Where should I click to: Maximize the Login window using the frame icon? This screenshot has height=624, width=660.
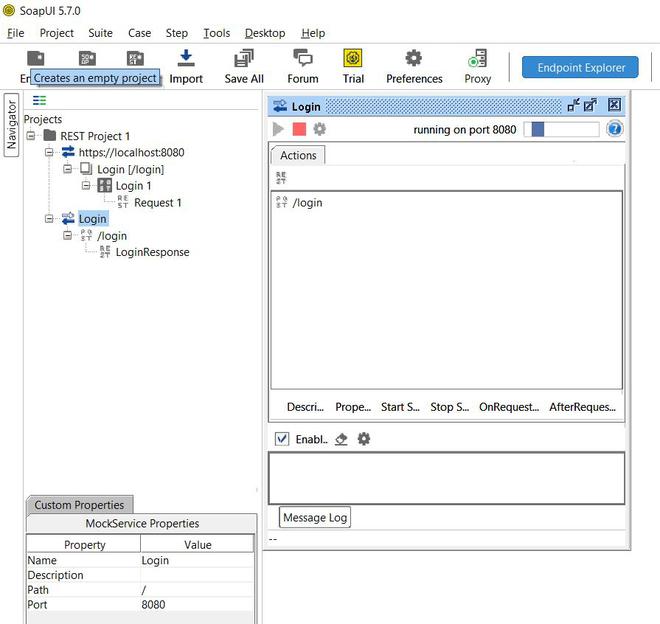[590, 105]
